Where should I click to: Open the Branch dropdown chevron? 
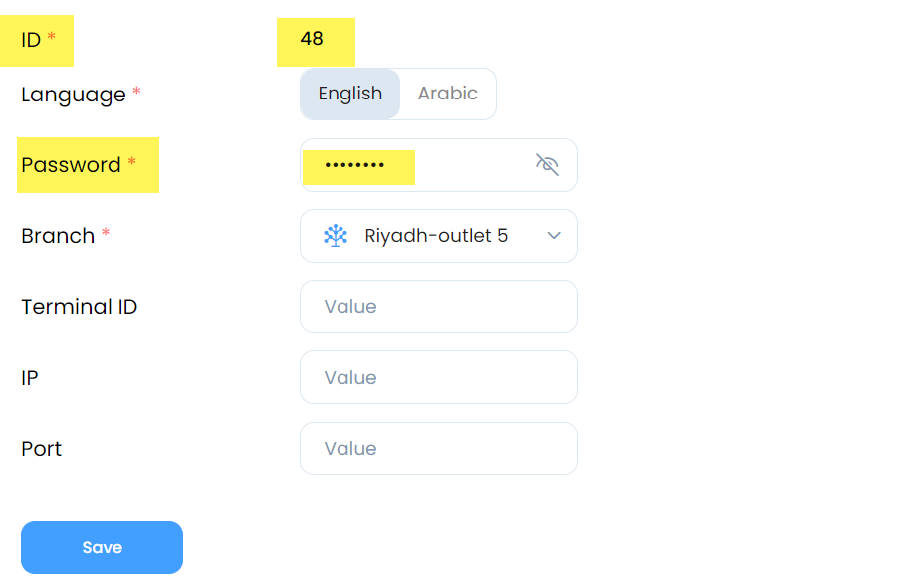point(554,236)
